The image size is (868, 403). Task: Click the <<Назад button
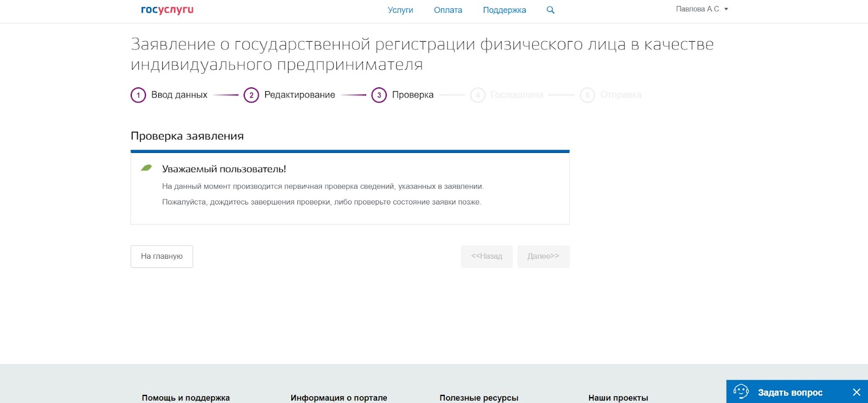click(487, 256)
